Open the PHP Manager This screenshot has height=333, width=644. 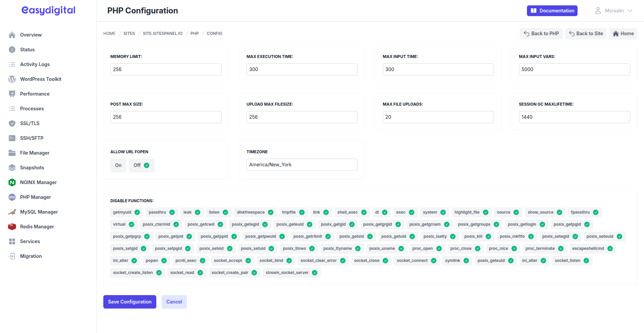(x=35, y=197)
